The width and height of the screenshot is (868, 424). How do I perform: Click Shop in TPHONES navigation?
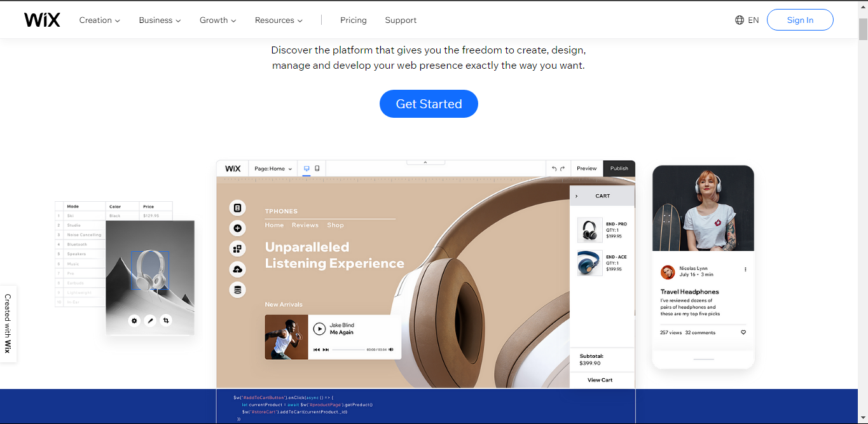(x=336, y=225)
